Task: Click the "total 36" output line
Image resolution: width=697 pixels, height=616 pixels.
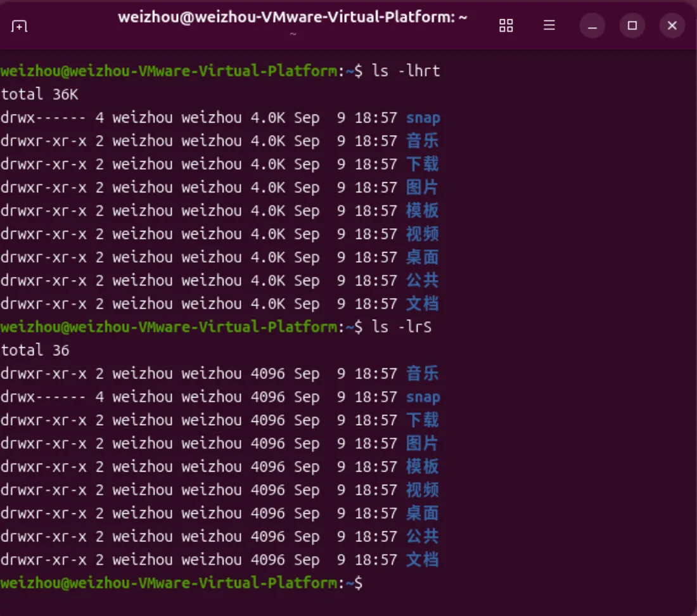Action: click(x=35, y=350)
